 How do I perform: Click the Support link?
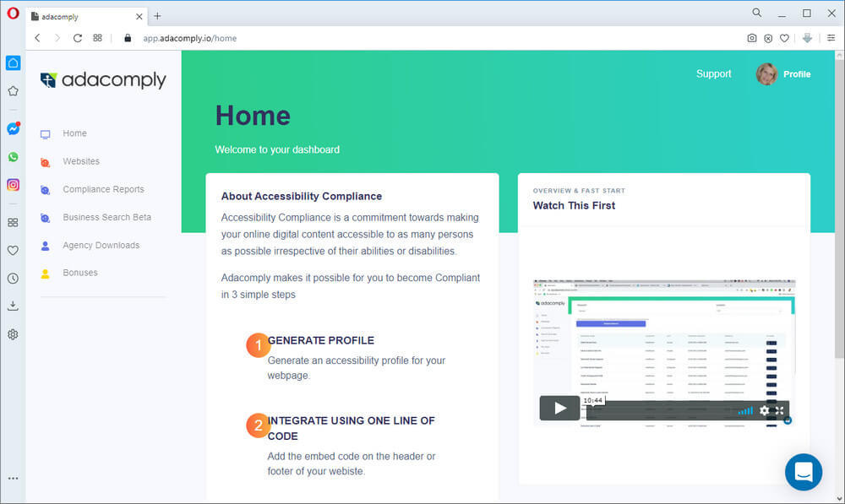coord(713,73)
